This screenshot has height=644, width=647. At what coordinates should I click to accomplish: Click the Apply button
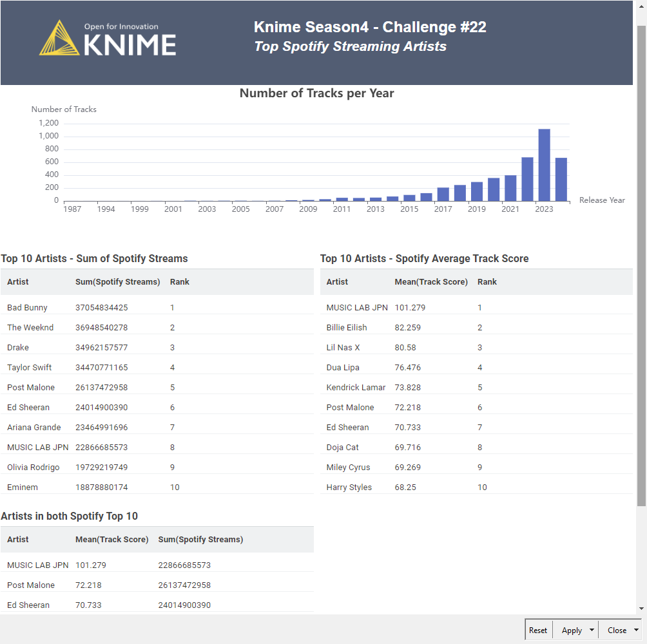pyautogui.click(x=571, y=630)
